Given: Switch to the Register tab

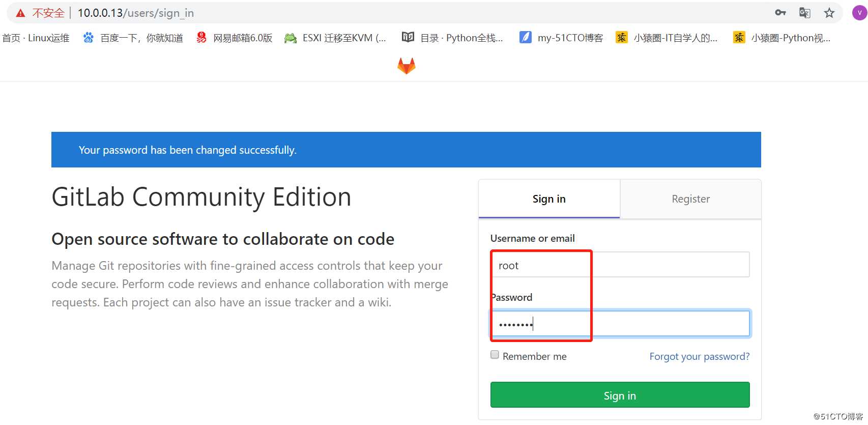Looking at the screenshot, I should pos(690,199).
